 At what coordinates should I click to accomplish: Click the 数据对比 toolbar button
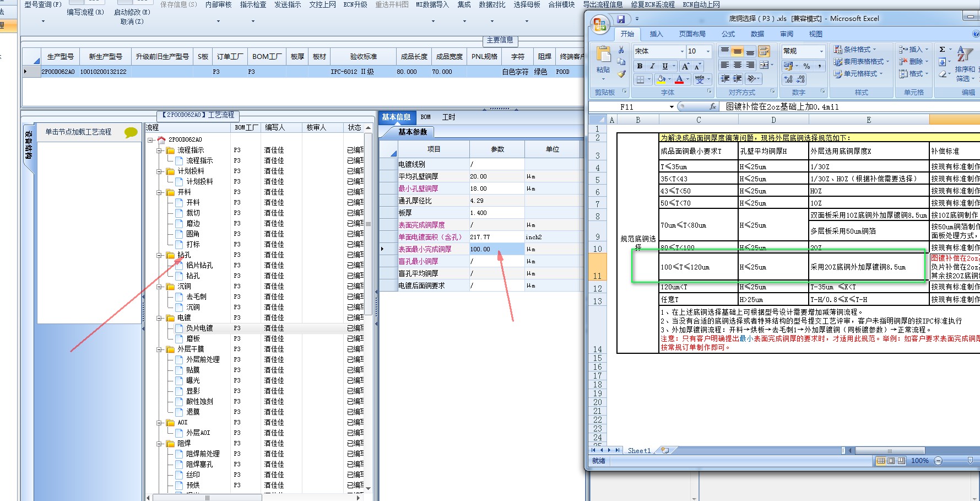492,4
